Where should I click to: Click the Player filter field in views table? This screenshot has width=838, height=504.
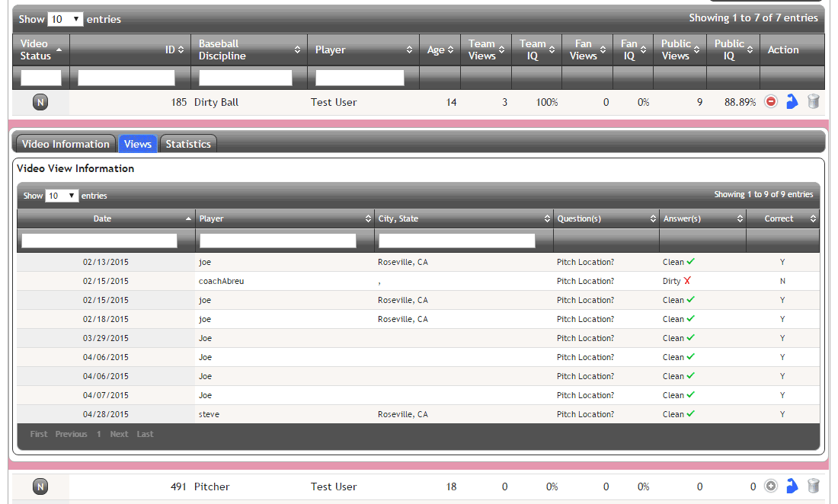click(278, 241)
